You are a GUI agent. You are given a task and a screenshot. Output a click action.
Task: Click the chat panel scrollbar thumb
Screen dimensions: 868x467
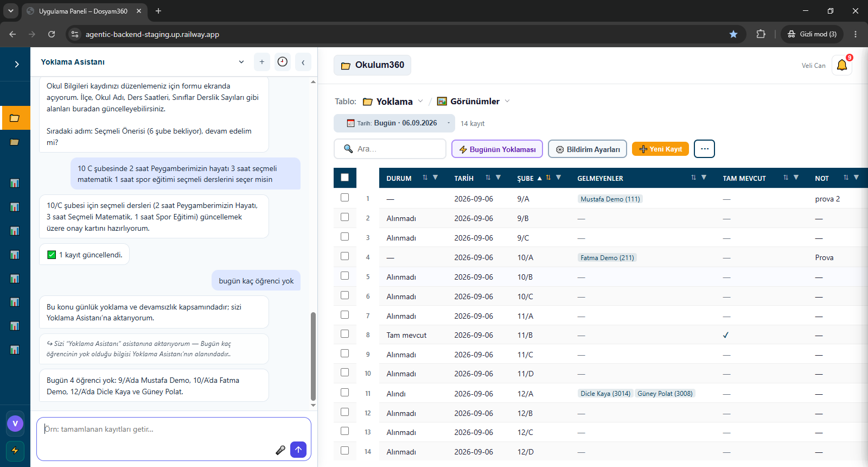click(313, 356)
